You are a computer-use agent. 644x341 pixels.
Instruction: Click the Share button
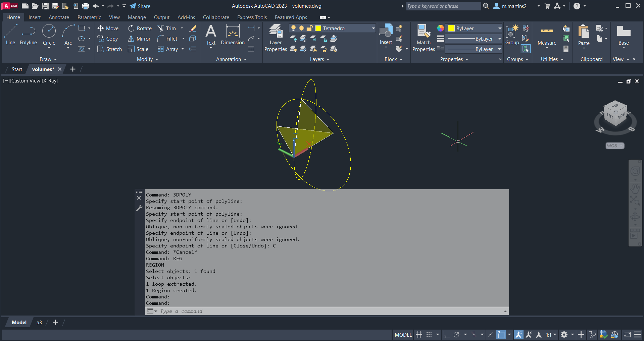pyautogui.click(x=140, y=6)
